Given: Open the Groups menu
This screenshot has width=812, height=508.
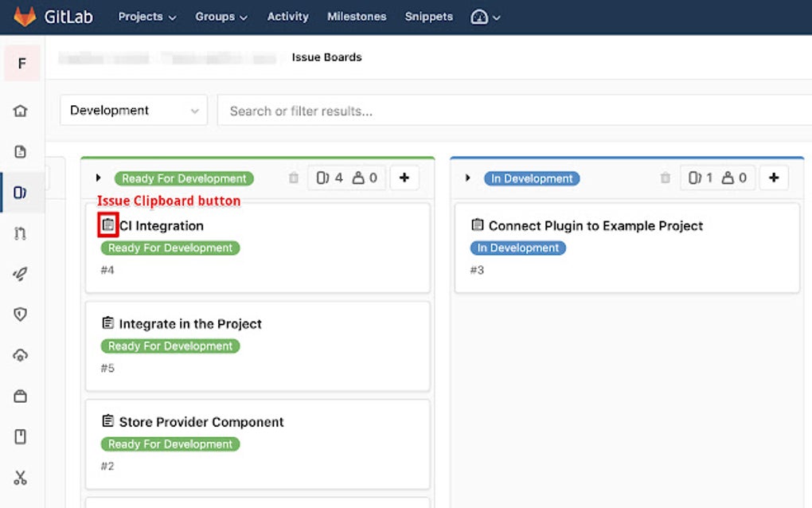Looking at the screenshot, I should coord(221,17).
